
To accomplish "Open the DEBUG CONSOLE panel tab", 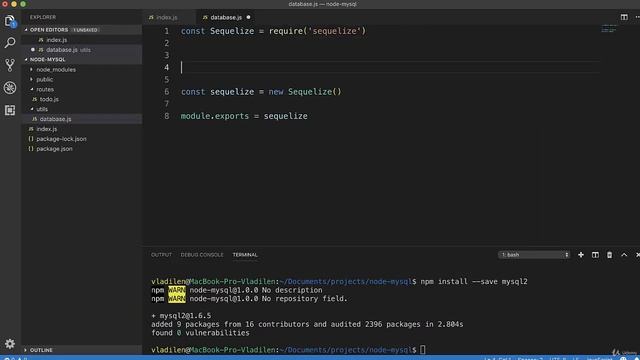I will (202, 255).
